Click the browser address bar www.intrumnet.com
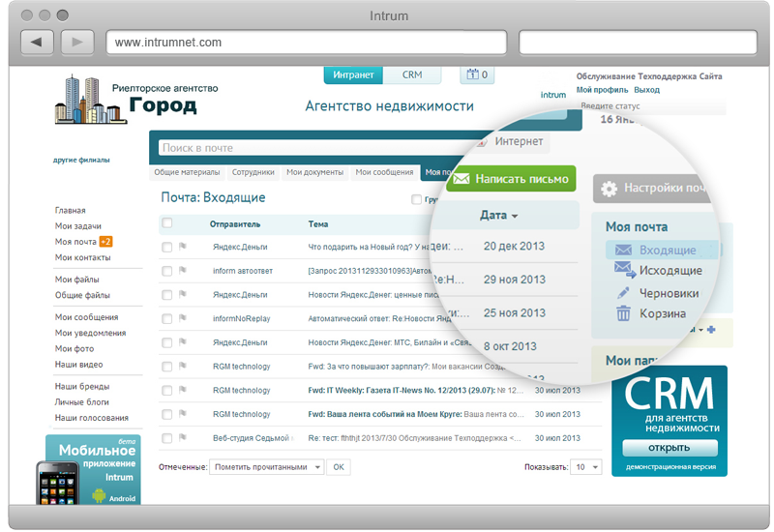Image resolution: width=774 pixels, height=532 pixels. pos(307,43)
